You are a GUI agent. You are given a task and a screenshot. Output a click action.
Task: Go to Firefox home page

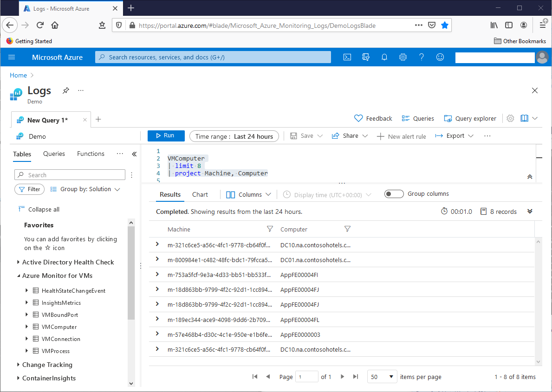55,25
